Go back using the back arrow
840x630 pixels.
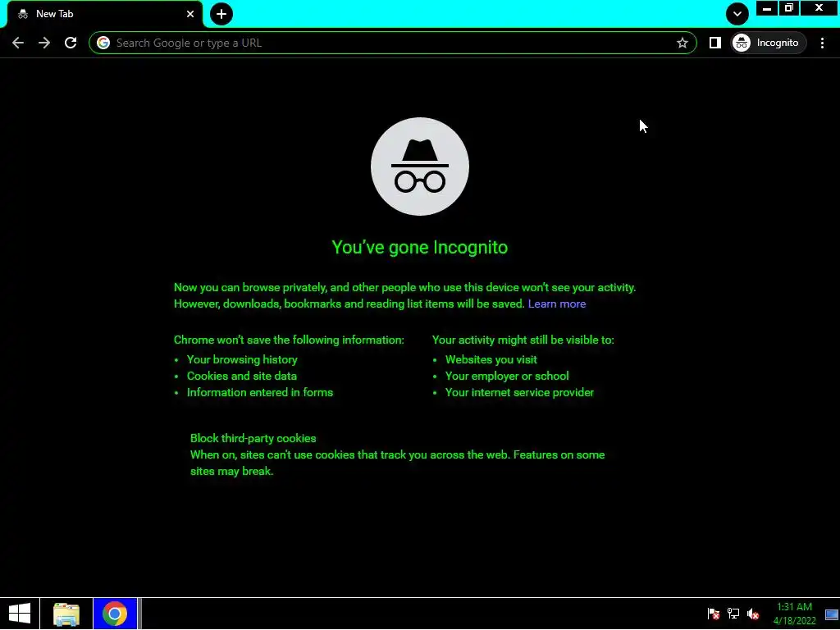pos(18,43)
